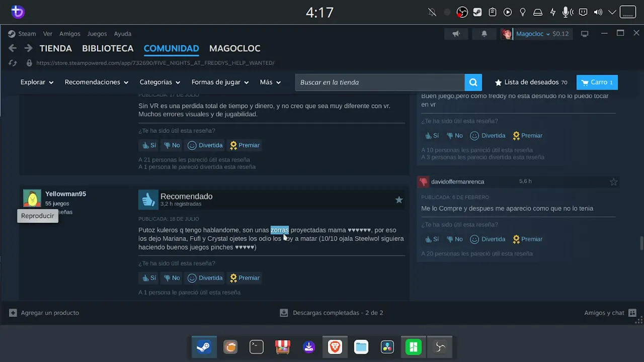
Task: Open the file manager from the dock
Action: pyautogui.click(x=361, y=347)
